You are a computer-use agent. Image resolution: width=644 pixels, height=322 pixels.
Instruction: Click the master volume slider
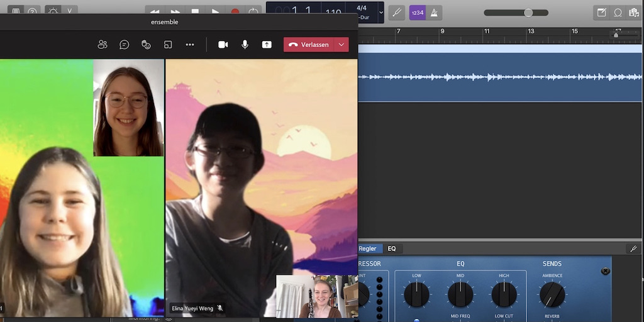[x=528, y=13]
